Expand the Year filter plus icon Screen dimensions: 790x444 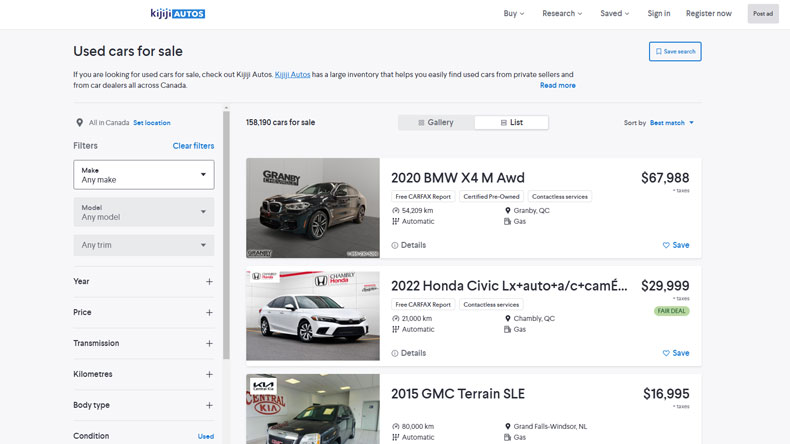click(x=209, y=282)
